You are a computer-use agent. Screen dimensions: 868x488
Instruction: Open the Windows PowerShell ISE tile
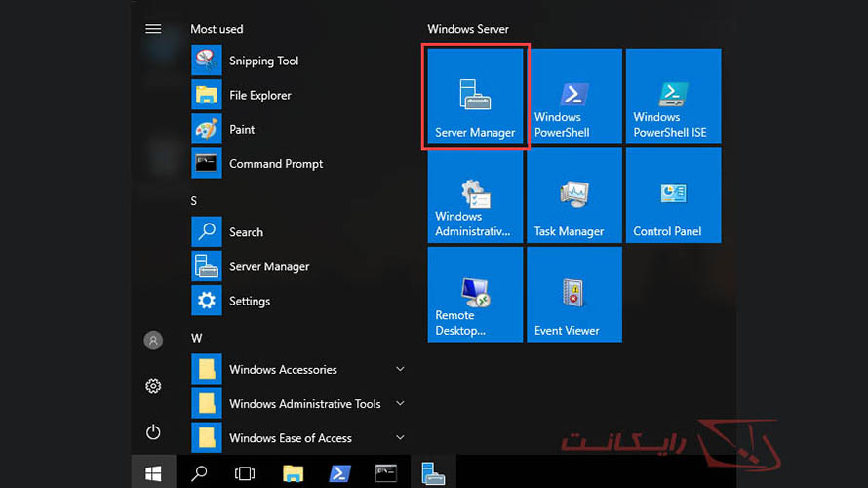[674, 97]
